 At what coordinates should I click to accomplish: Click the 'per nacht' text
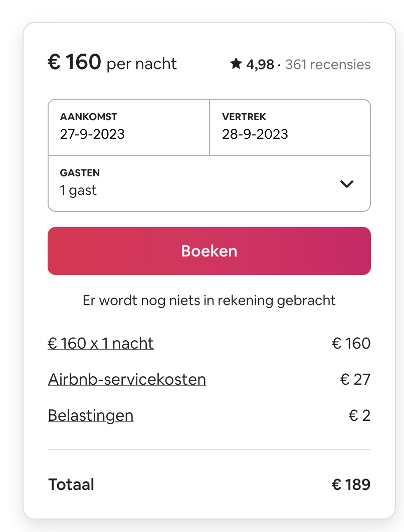coord(141,64)
